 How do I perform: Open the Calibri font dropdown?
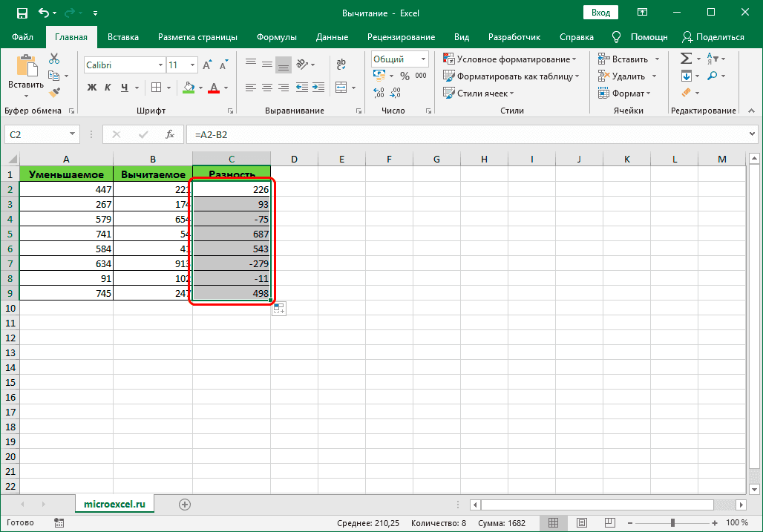(160, 65)
